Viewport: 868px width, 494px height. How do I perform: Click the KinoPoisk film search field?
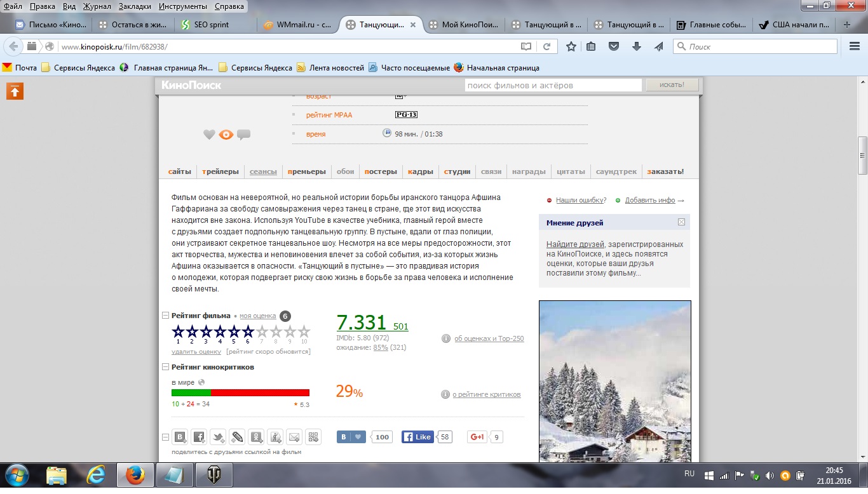click(x=553, y=85)
